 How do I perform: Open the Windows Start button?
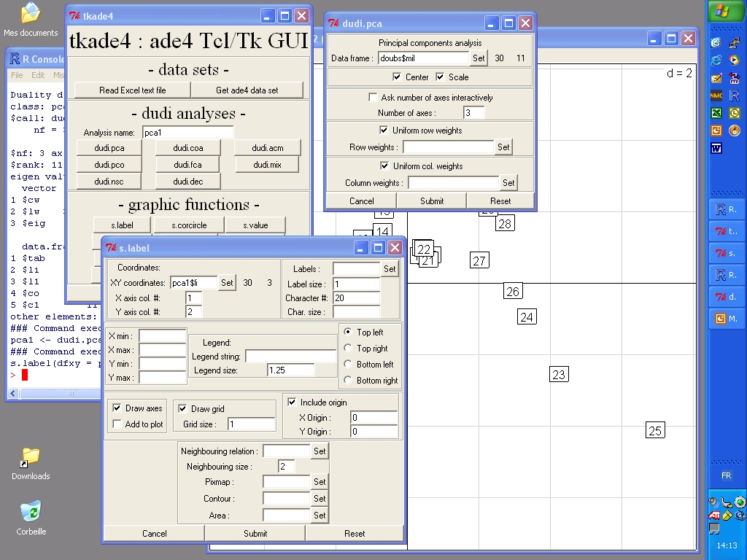coord(724,11)
